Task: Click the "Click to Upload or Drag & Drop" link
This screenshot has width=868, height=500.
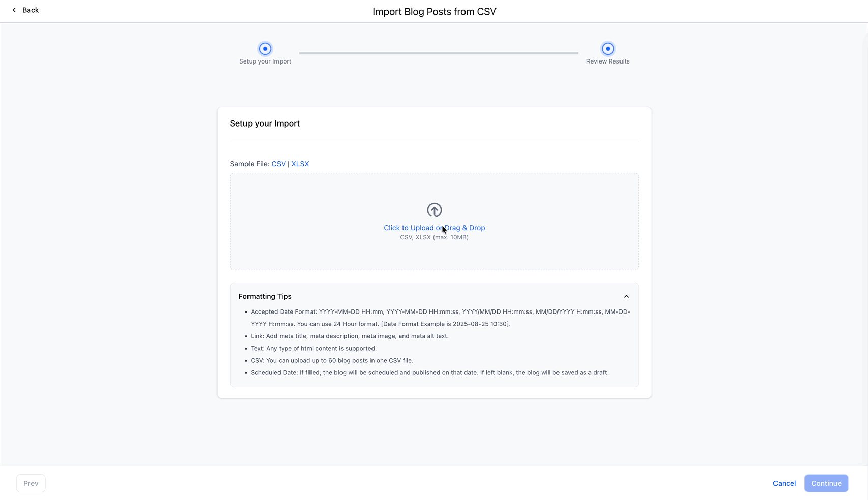Action: point(413,228)
